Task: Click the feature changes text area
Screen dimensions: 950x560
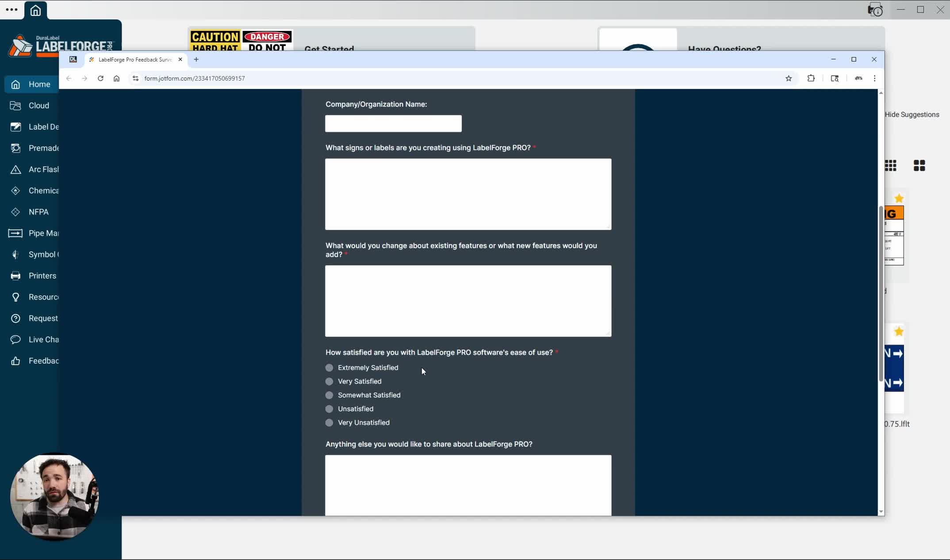Action: (x=468, y=301)
